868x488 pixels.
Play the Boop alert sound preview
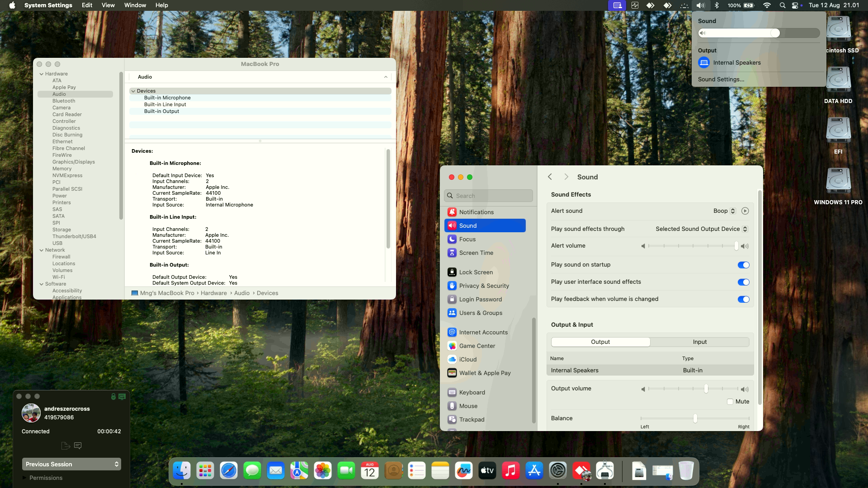tap(745, 211)
